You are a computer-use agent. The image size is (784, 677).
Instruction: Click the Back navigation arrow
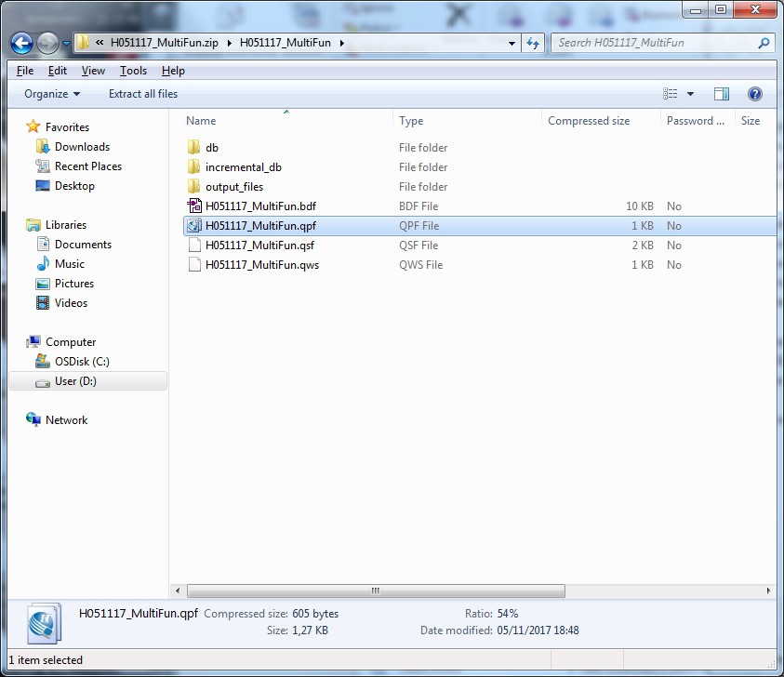point(21,43)
